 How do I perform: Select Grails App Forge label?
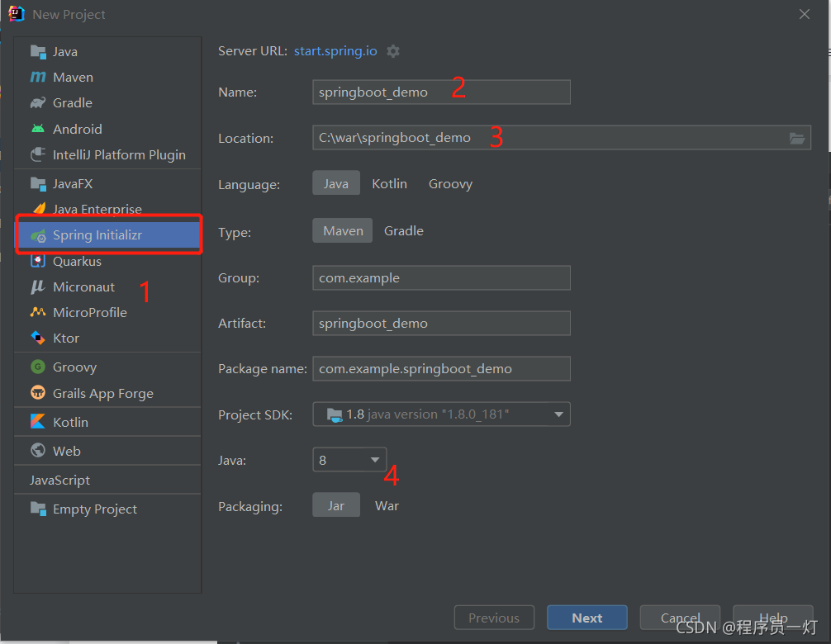coord(103,394)
